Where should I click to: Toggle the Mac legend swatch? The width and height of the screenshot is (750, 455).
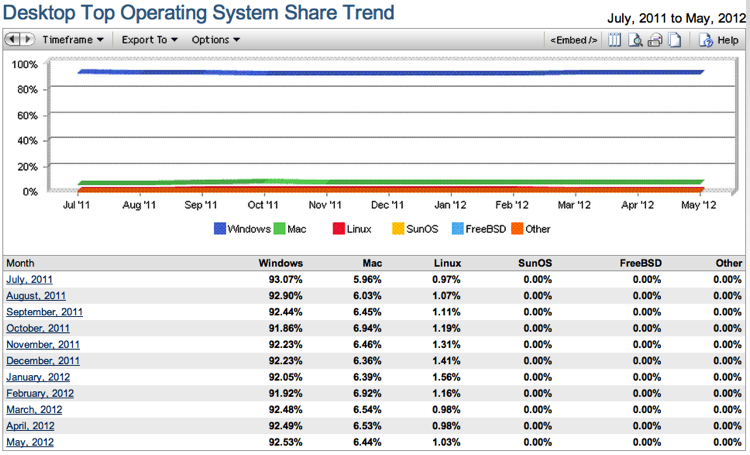pyautogui.click(x=279, y=229)
